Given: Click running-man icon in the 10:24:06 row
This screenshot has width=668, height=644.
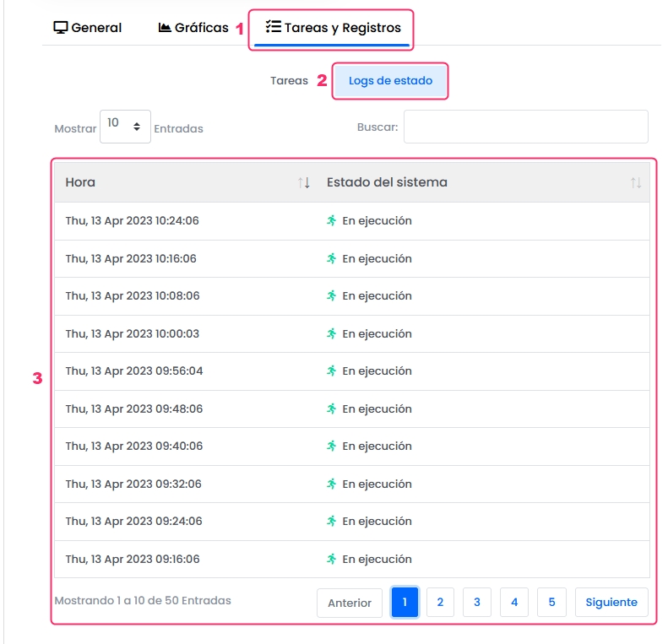Looking at the screenshot, I should click(332, 221).
